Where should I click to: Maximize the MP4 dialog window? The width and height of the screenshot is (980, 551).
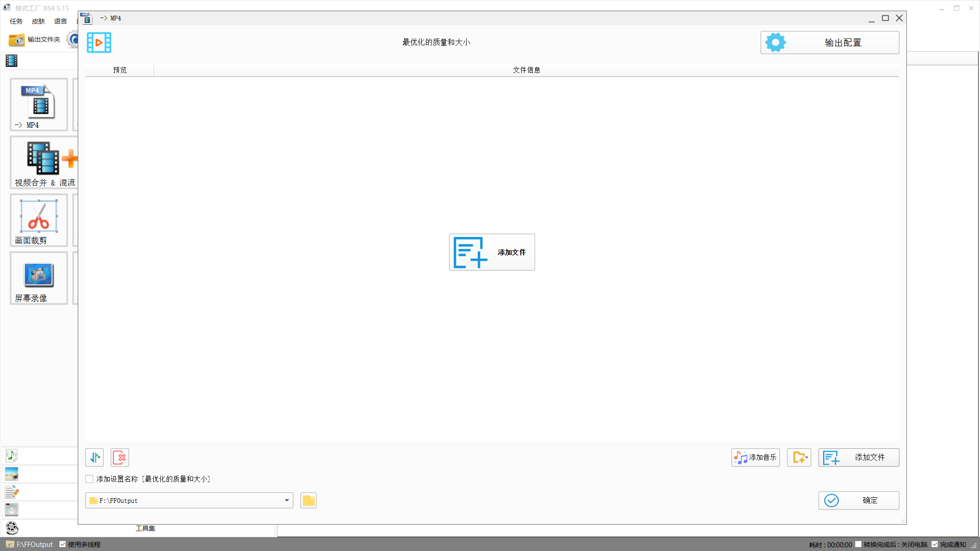coord(885,18)
